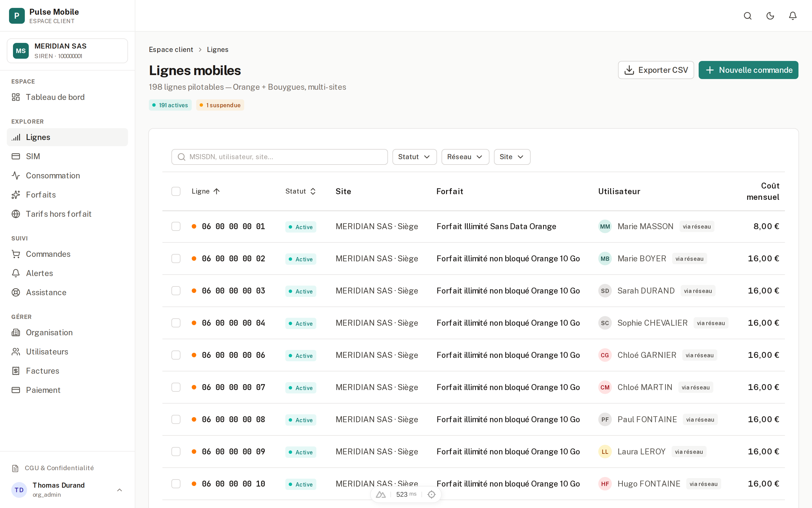Screen dimensions: 812x508
Task: Click the Alertes bell icon in sidebar
Action: tap(16, 273)
